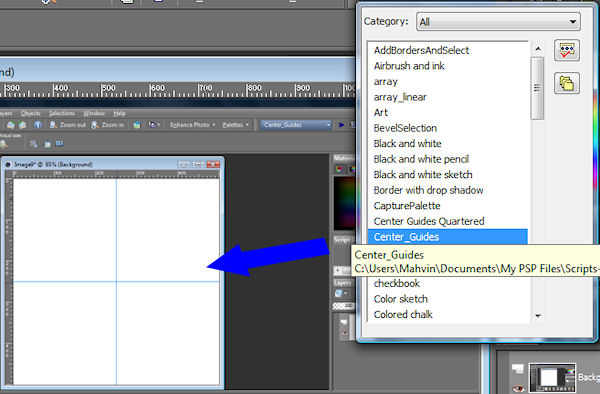This screenshot has width=600, height=394.
Task: Click the script list scrollbar thumb
Action: click(538, 88)
